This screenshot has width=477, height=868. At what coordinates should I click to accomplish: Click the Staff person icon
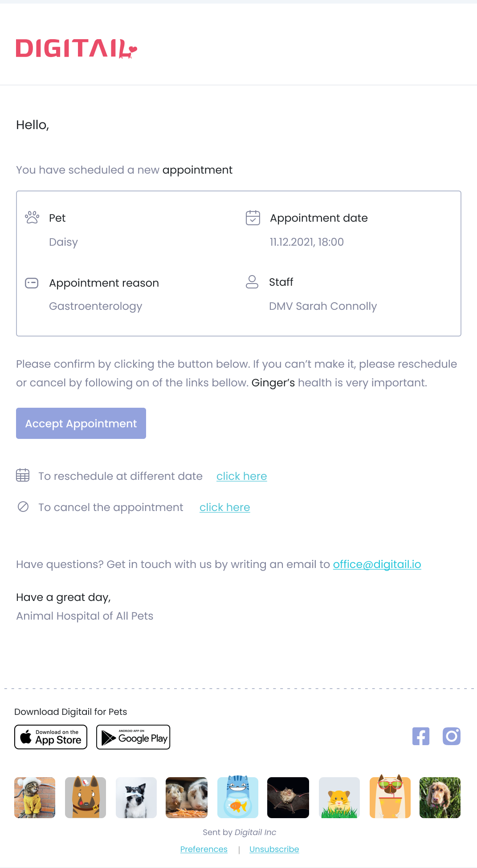click(252, 282)
